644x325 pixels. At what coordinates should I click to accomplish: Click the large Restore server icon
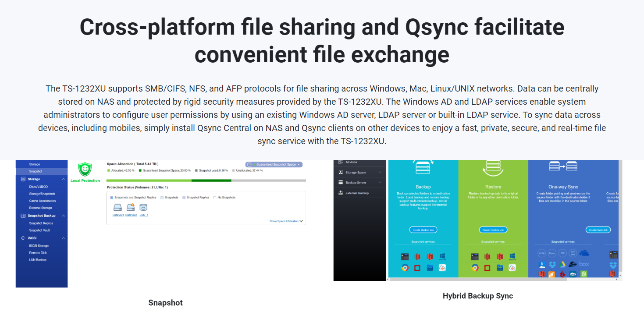493,168
